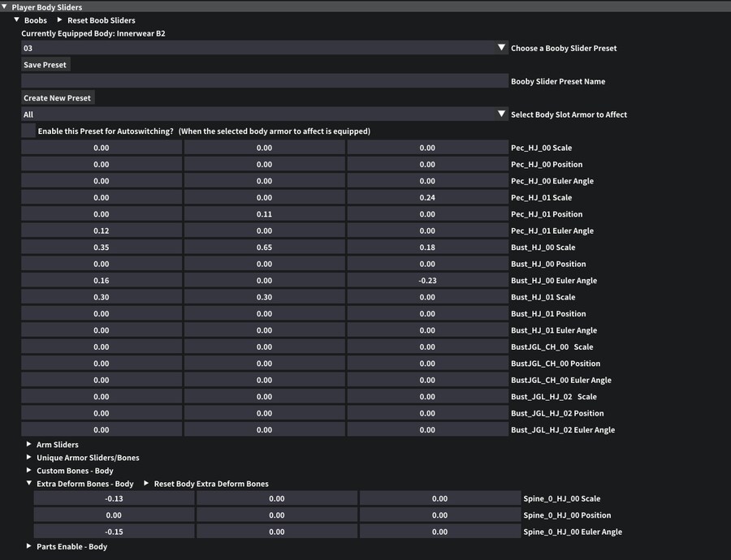Click Bust_HJ_00 Euler Angle slider showing -0.23

pos(427,281)
